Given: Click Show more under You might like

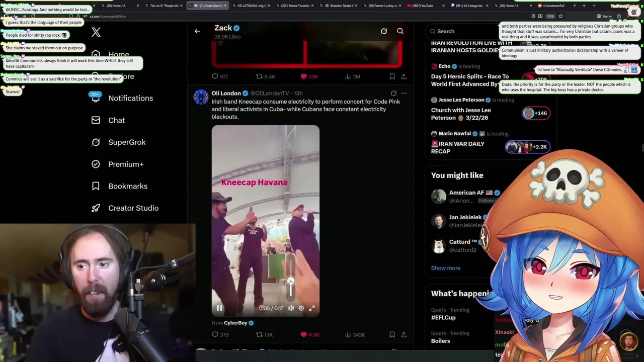Looking at the screenshot, I should (445, 268).
